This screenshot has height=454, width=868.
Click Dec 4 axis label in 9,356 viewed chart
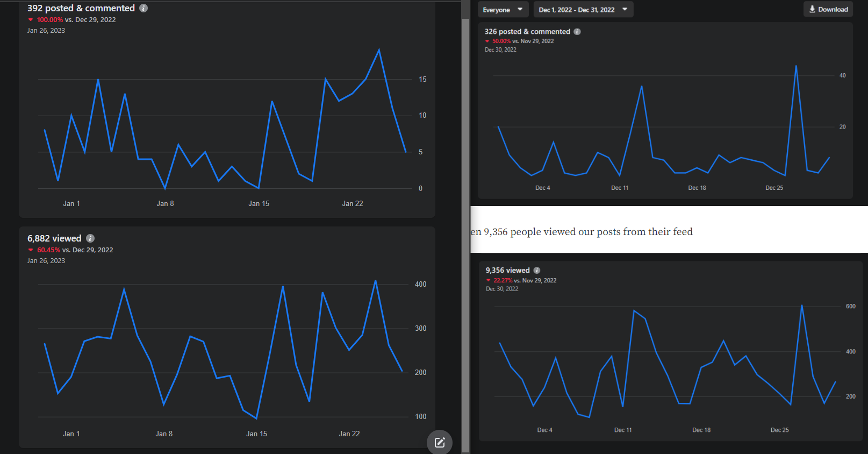pyautogui.click(x=545, y=430)
